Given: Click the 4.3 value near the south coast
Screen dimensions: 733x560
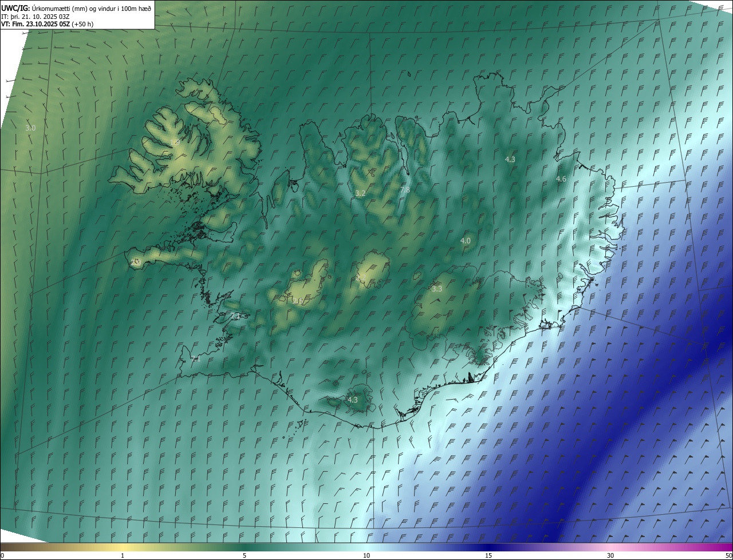Looking at the screenshot, I should coord(352,400).
